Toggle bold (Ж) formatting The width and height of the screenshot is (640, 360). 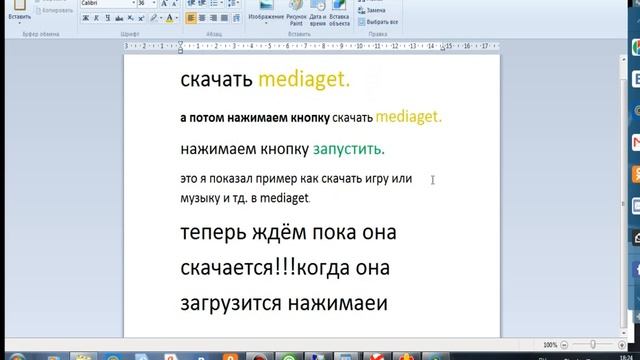(85, 18)
